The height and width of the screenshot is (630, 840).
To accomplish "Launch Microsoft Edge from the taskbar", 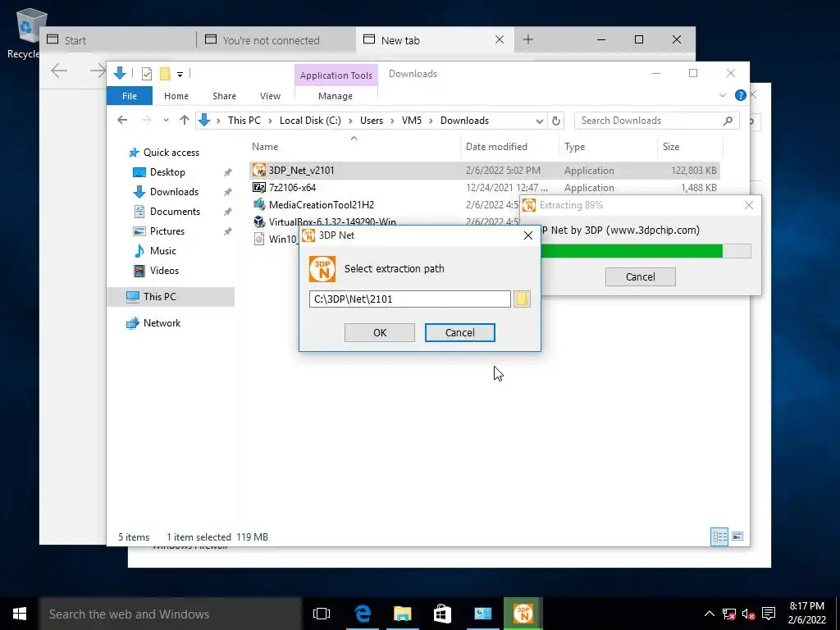I will click(363, 614).
